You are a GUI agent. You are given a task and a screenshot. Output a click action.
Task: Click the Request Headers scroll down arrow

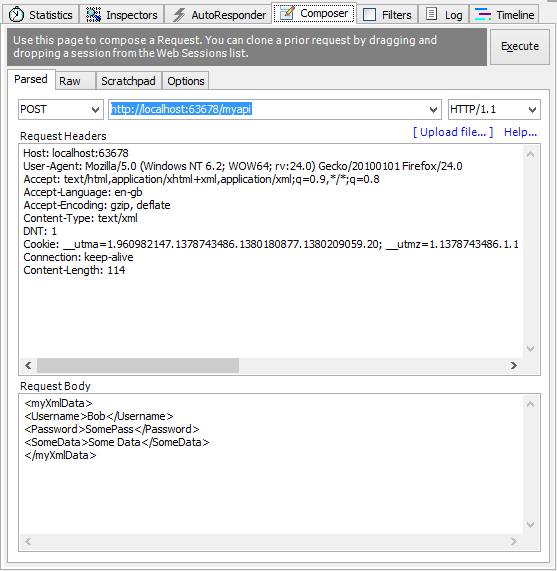coord(530,349)
